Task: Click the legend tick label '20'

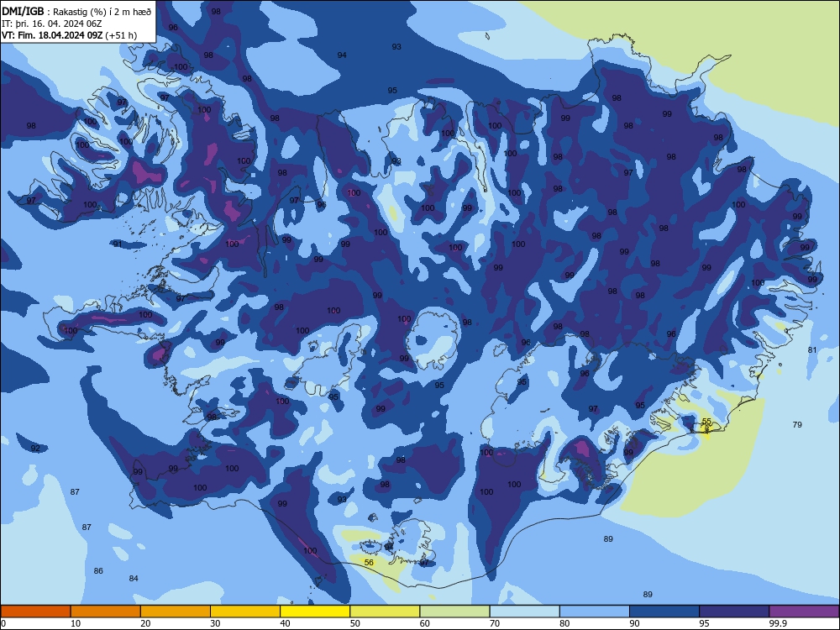Action: pos(145,623)
